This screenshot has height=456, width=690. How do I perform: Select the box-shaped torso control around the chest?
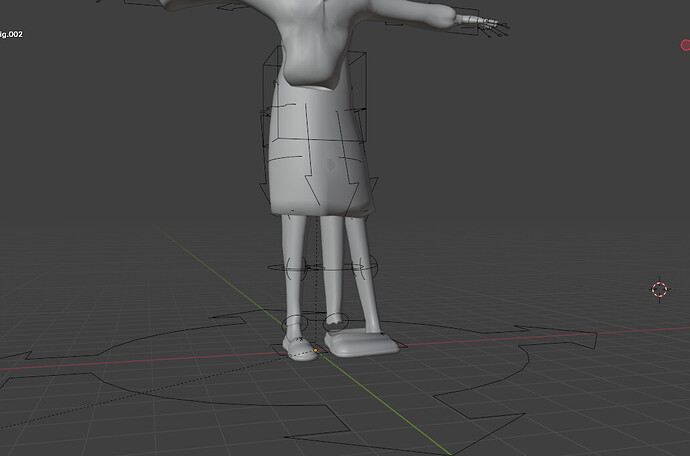pyautogui.click(x=314, y=94)
